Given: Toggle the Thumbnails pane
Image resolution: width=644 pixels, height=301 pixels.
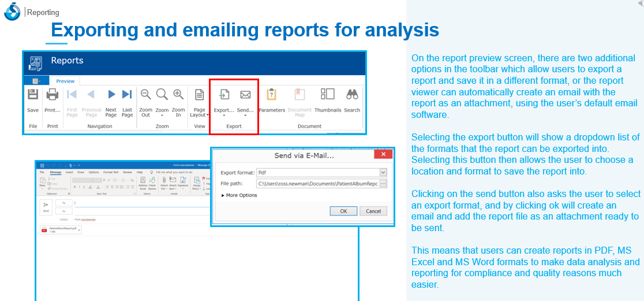Looking at the screenshot, I should point(328,95).
